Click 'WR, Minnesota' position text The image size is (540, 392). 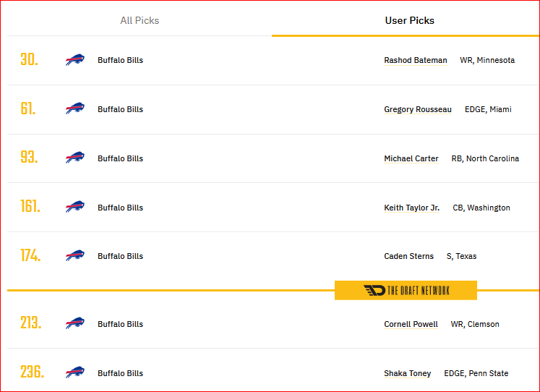click(487, 60)
